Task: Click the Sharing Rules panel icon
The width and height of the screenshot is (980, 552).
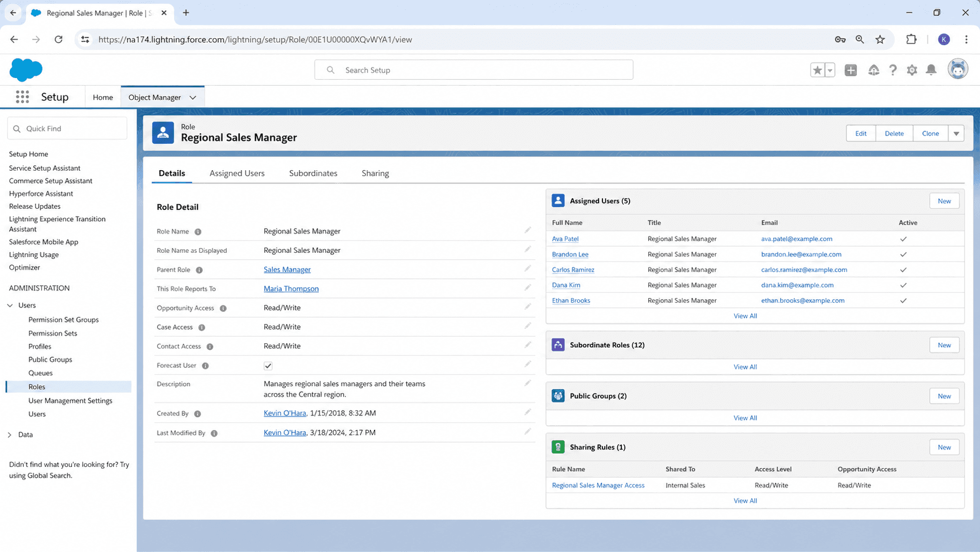Action: pyautogui.click(x=558, y=447)
